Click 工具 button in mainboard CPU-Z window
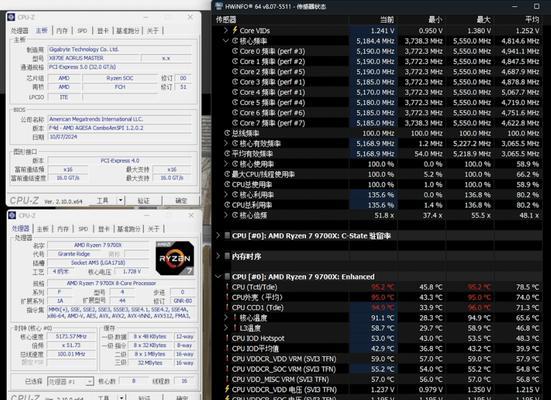551x400 pixels. (x=103, y=200)
